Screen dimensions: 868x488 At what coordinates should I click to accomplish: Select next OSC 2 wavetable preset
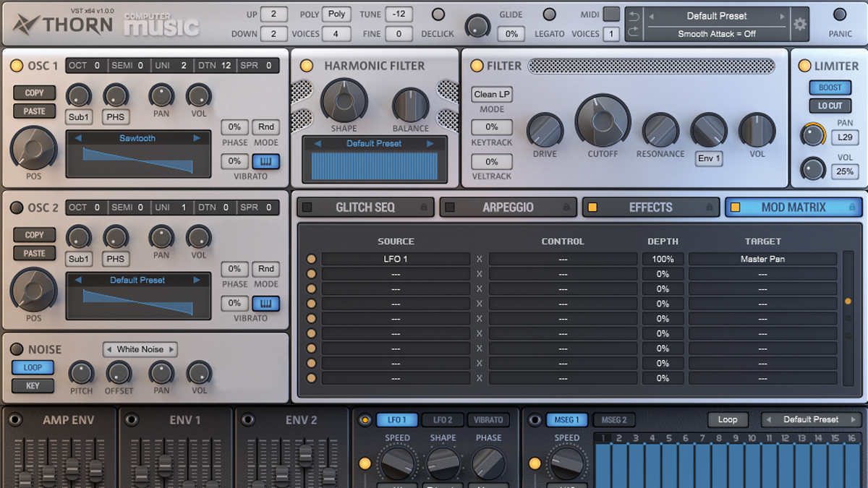point(197,280)
